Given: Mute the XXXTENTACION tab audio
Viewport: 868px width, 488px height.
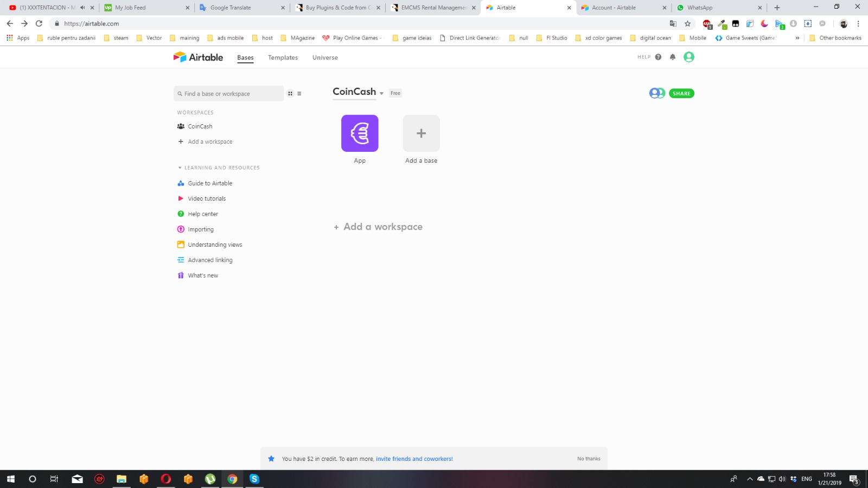Looking at the screenshot, I should point(82,8).
